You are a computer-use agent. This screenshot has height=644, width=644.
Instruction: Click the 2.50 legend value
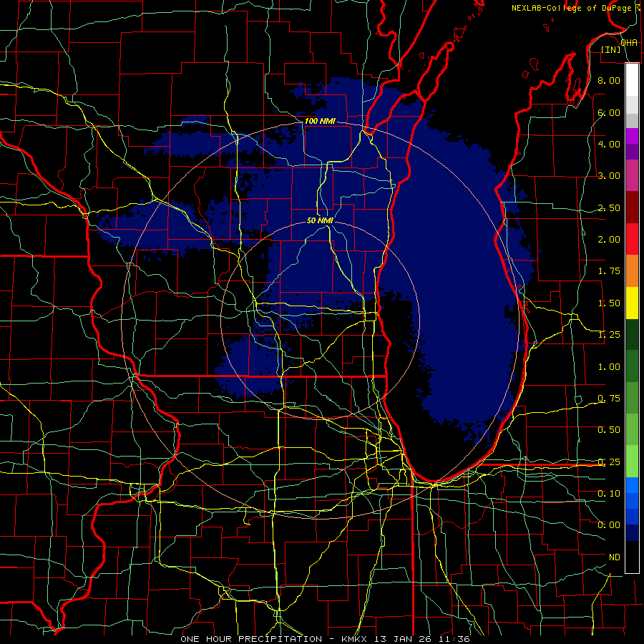[609, 208]
